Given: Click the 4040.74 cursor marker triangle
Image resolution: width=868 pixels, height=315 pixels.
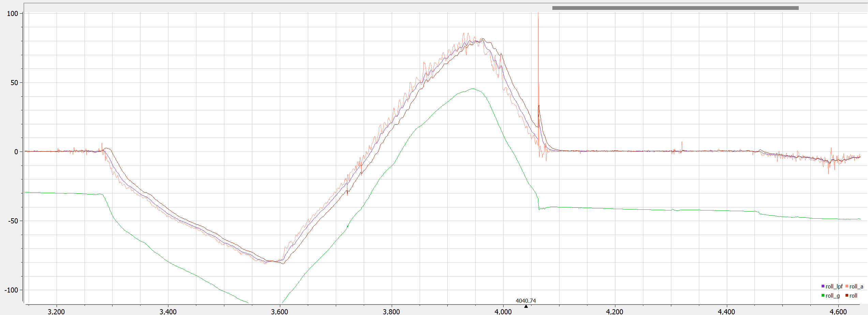Looking at the screenshot, I should pyautogui.click(x=526, y=306).
